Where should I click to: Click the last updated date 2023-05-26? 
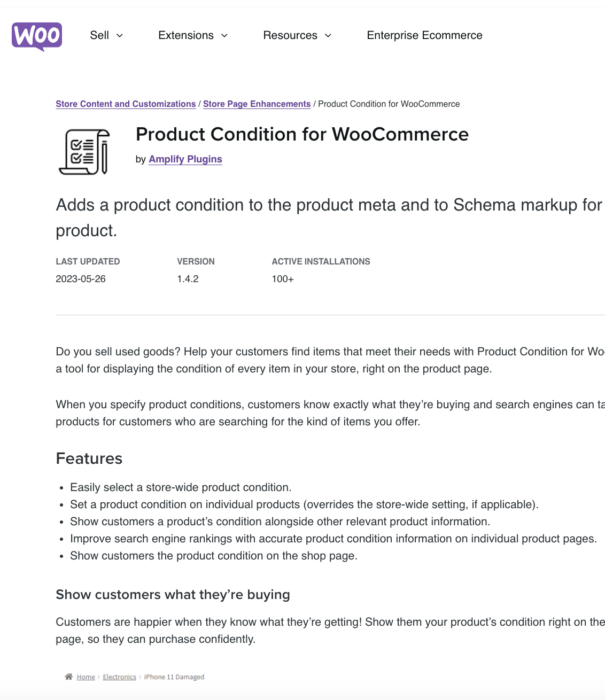point(81,278)
